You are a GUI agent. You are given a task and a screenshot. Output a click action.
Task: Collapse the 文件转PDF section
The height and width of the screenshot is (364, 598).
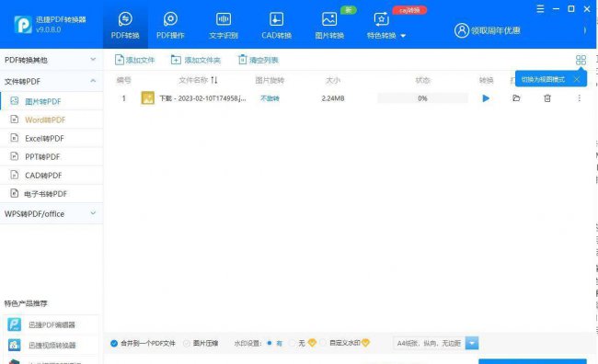(x=52, y=81)
